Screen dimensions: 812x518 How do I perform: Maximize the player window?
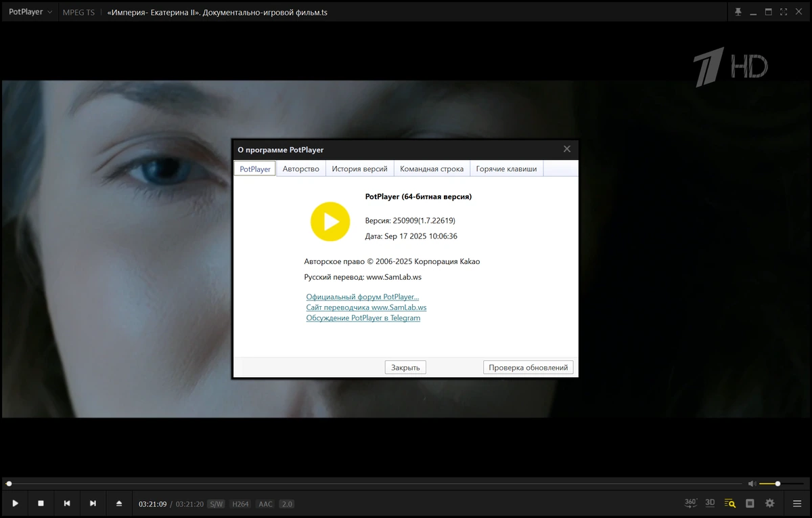point(769,12)
